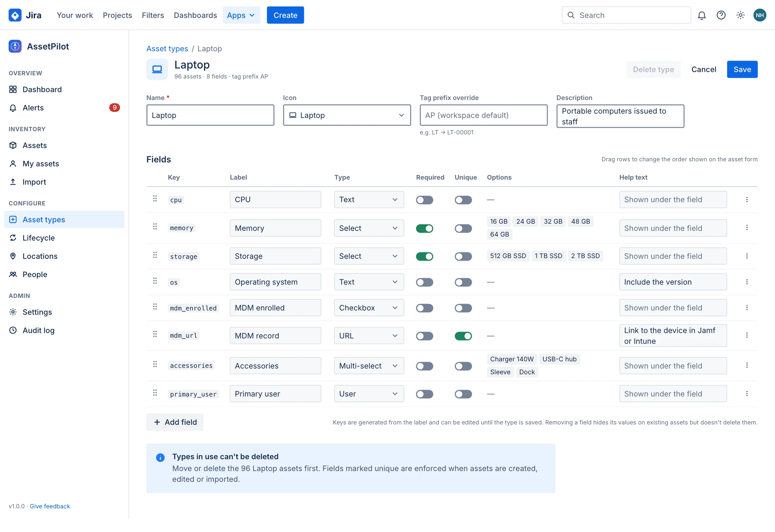The height and width of the screenshot is (532, 775).
Task: Click the blue info icon in the notice
Action: pos(160,457)
